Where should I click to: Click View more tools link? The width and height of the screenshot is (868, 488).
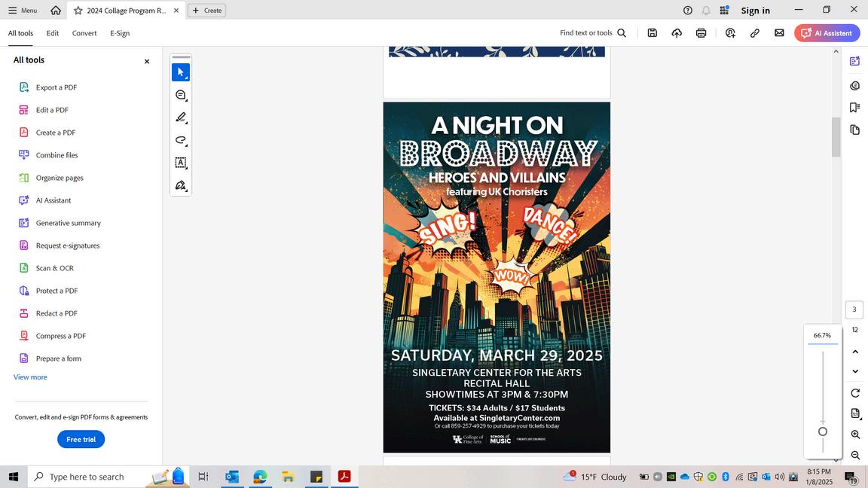tap(30, 377)
